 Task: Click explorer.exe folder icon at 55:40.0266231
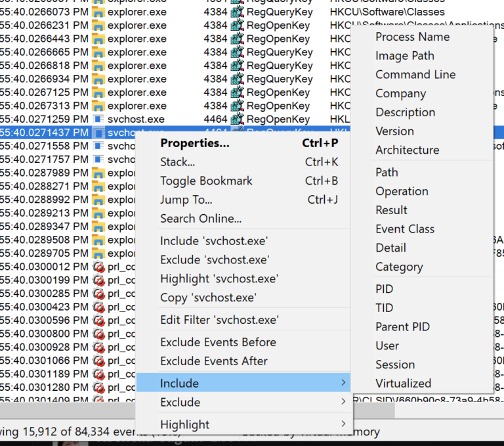click(x=98, y=26)
